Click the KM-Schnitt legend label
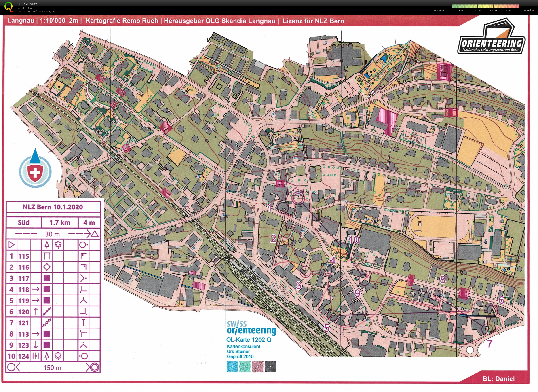 [440, 11]
